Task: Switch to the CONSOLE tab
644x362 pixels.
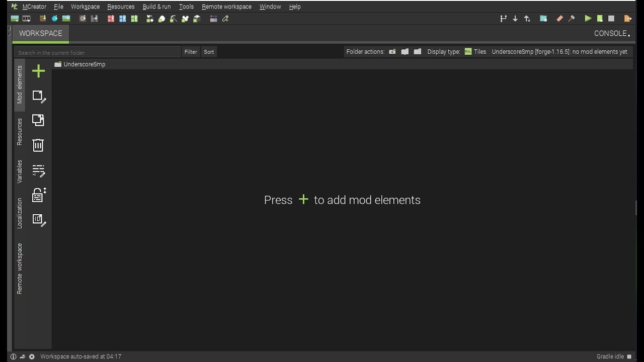Action: 612,33
